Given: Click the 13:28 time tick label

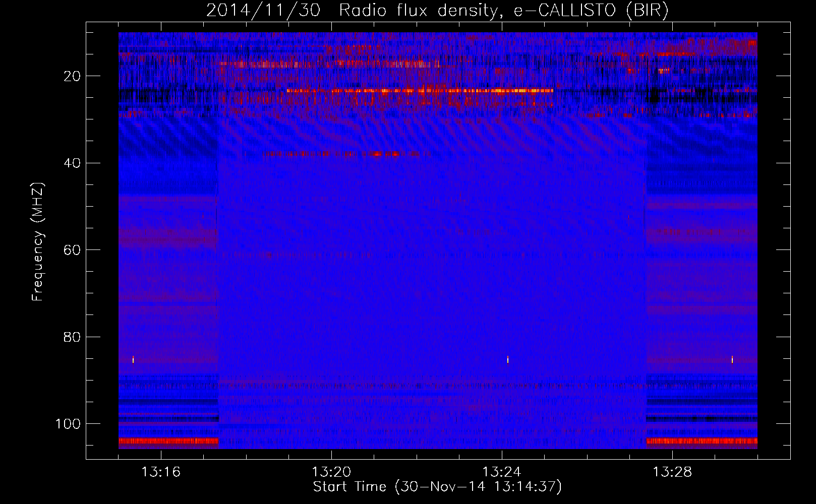Looking at the screenshot, I should (672, 472).
